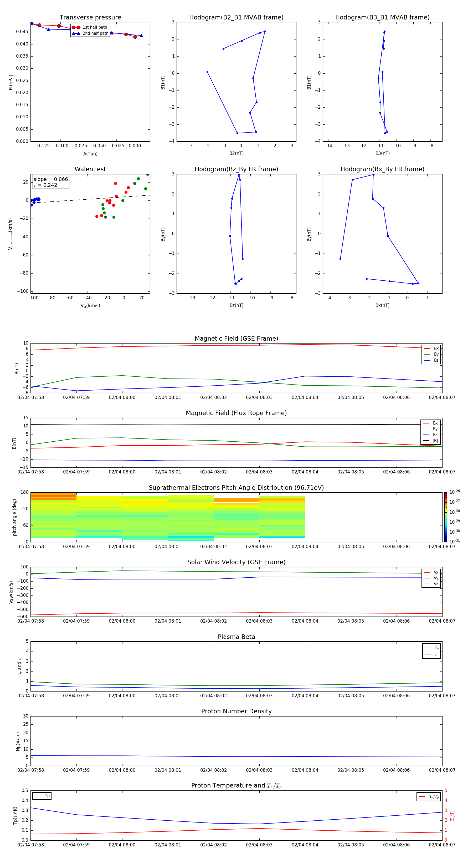The image size is (473, 868).
Task: Click the V_A(km/s) x-axis label
Action: click(90, 306)
